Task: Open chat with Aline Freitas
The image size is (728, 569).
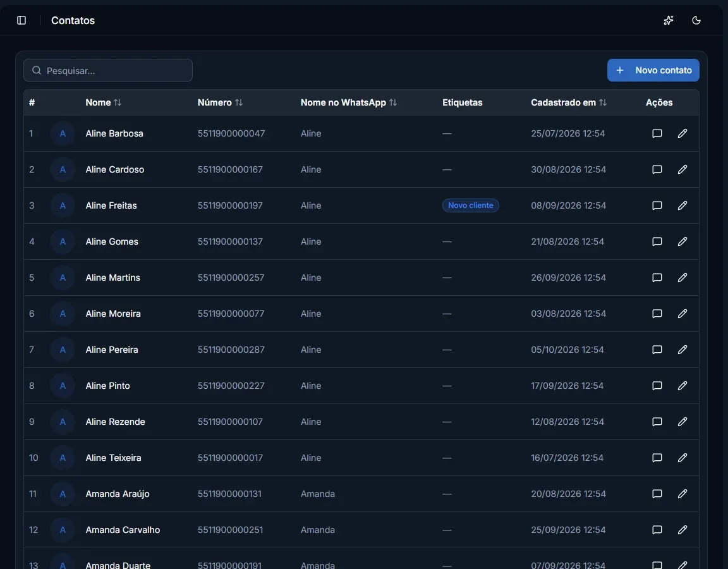Action: click(x=657, y=205)
